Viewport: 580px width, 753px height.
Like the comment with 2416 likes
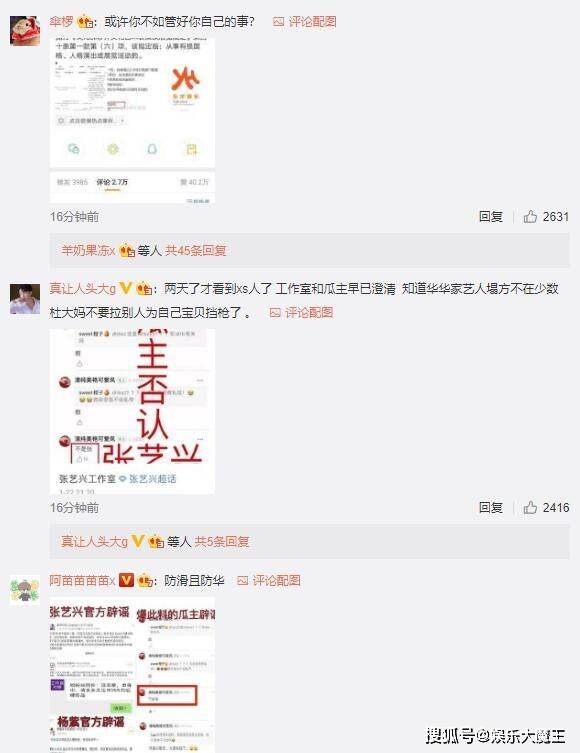[x=530, y=508]
